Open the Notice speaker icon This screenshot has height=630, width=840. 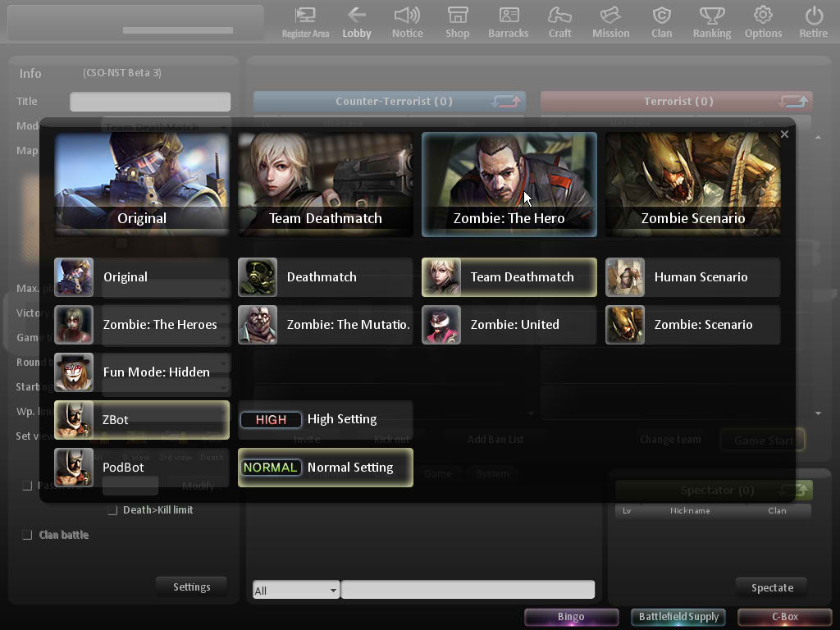pyautogui.click(x=407, y=22)
